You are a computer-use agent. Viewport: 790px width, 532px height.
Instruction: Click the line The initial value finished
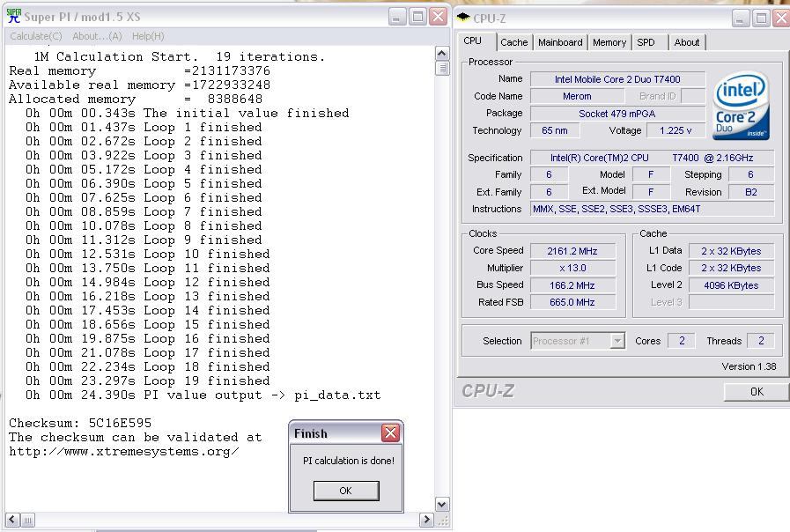click(x=187, y=113)
